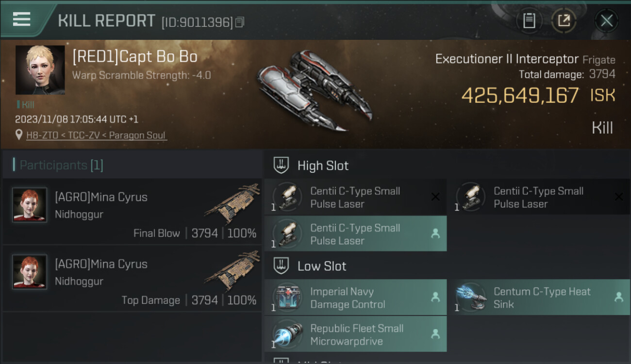Open Mina Cyrus Top Damage portrait
Image resolution: width=631 pixels, height=364 pixels.
[30, 272]
